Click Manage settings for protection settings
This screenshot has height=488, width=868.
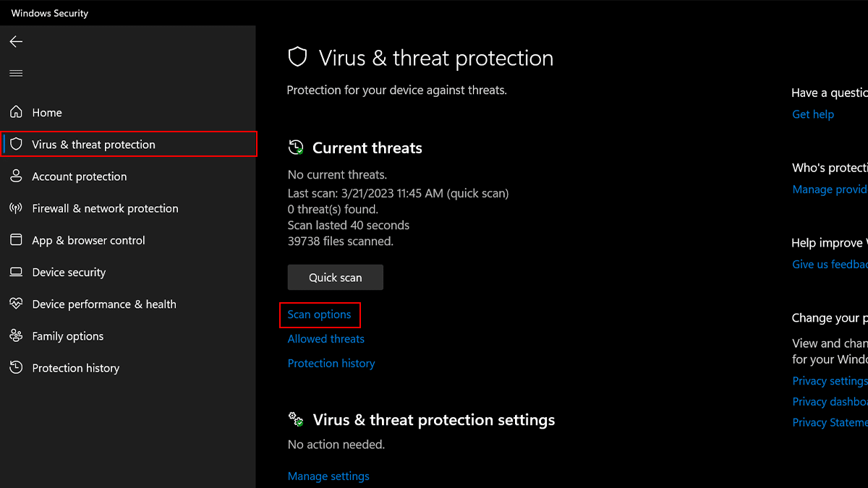click(x=328, y=476)
